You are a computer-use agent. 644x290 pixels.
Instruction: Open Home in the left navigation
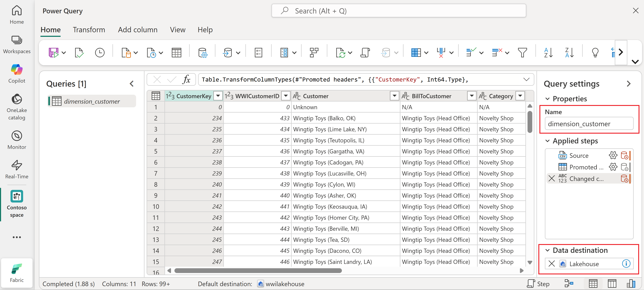[x=17, y=15]
